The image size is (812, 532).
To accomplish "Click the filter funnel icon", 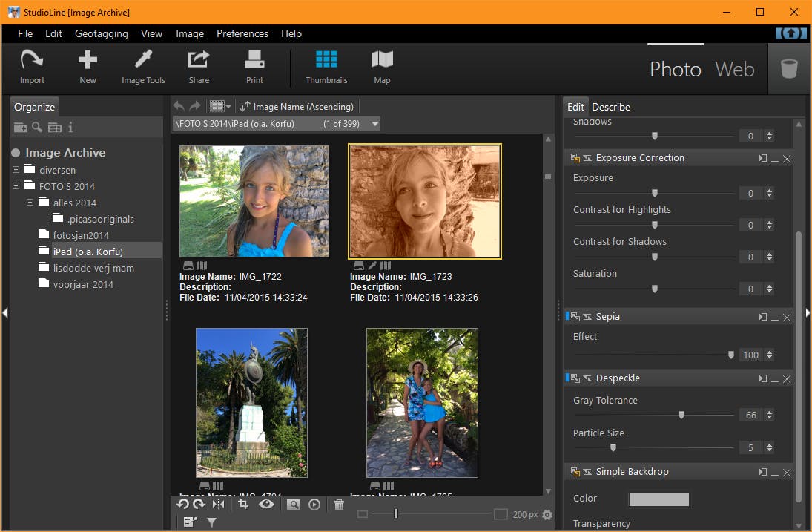I will coord(211,522).
